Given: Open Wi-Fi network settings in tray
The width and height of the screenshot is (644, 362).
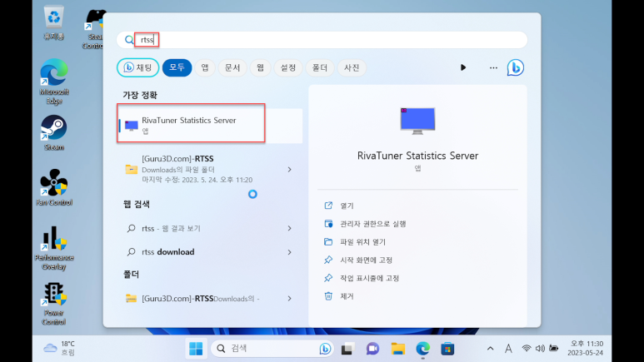Looking at the screenshot, I should click(527, 349).
